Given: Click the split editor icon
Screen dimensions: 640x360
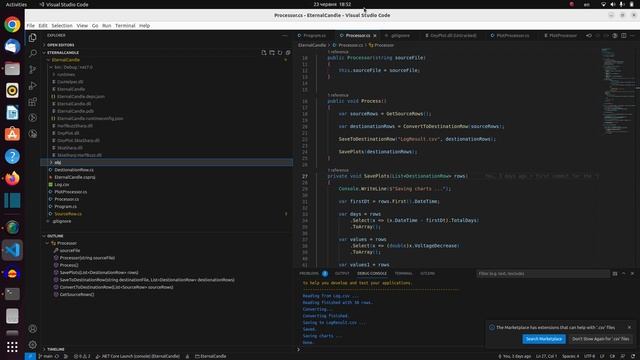Looking at the screenshot, I should click(624, 36).
